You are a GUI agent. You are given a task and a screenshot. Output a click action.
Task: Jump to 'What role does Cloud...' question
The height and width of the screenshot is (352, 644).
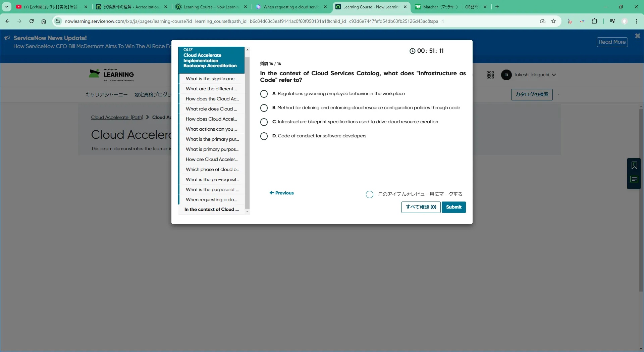click(212, 109)
